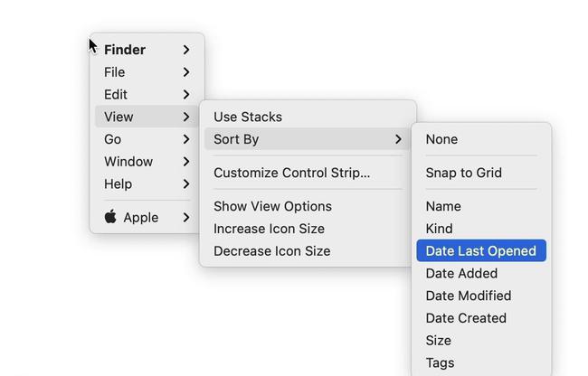Click the Apple logo icon
This screenshot has width=588, height=376.
110,217
